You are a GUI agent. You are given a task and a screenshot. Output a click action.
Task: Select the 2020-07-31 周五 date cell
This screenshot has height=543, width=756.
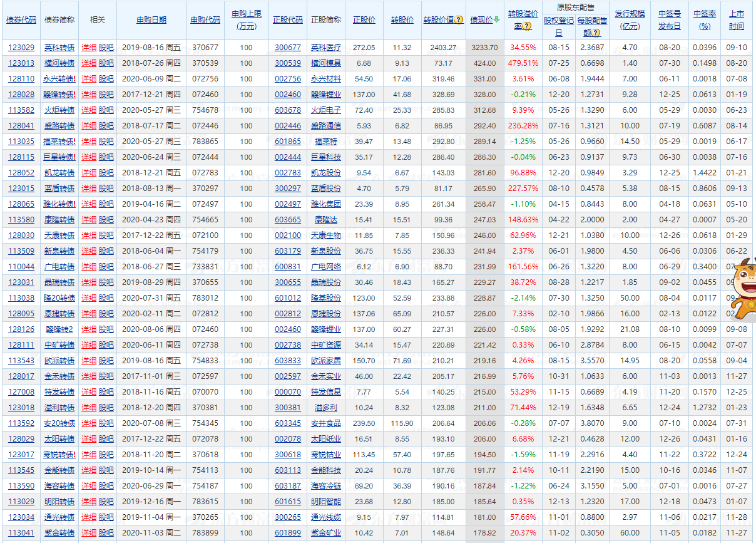[x=151, y=298]
